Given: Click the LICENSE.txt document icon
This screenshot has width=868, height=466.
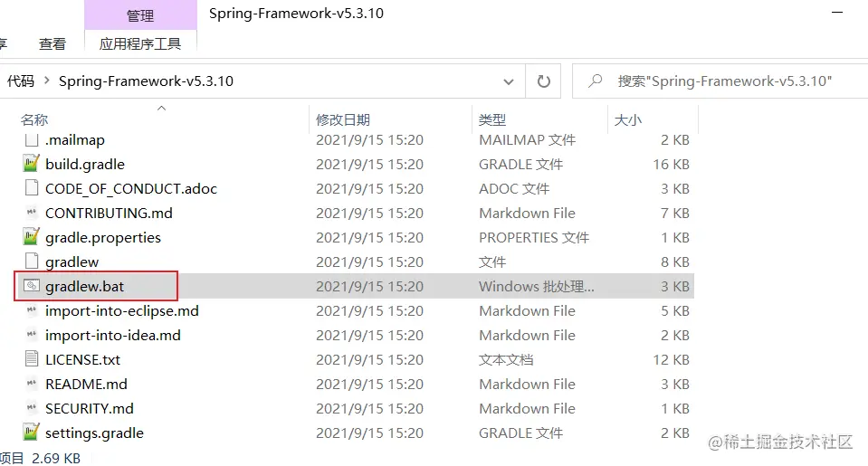Looking at the screenshot, I should 32,358.
